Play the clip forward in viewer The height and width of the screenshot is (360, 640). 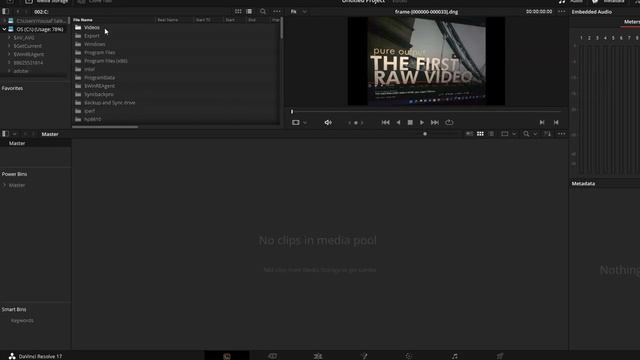pyautogui.click(x=422, y=122)
